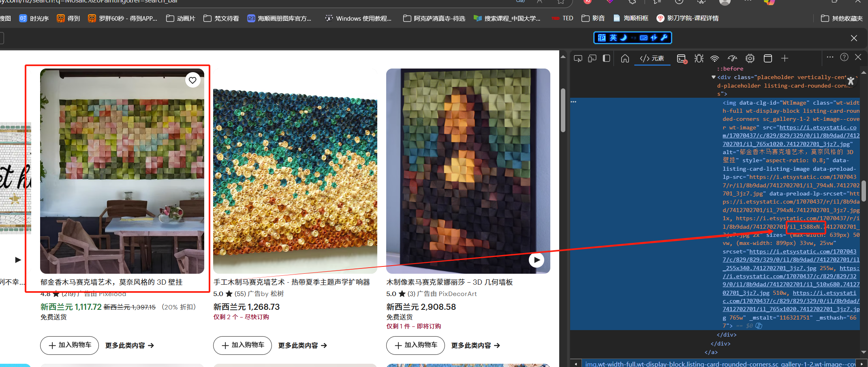See 更多此类内容 for the summer speaker mosaic
This screenshot has height=367, width=868.
coord(303,346)
